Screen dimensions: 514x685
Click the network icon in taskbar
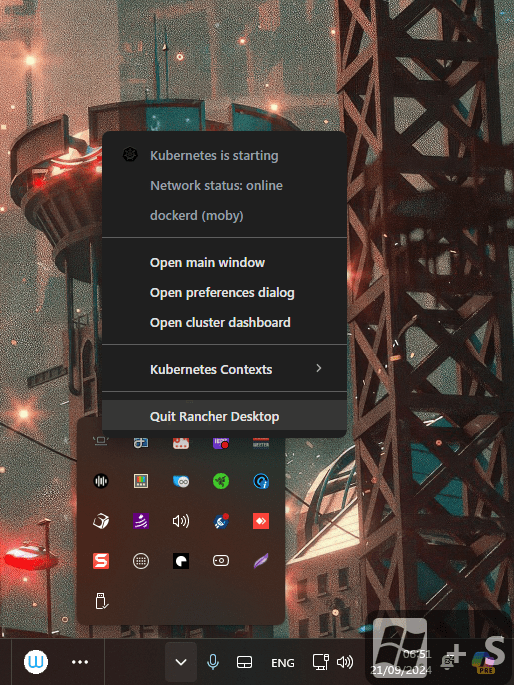tap(321, 662)
